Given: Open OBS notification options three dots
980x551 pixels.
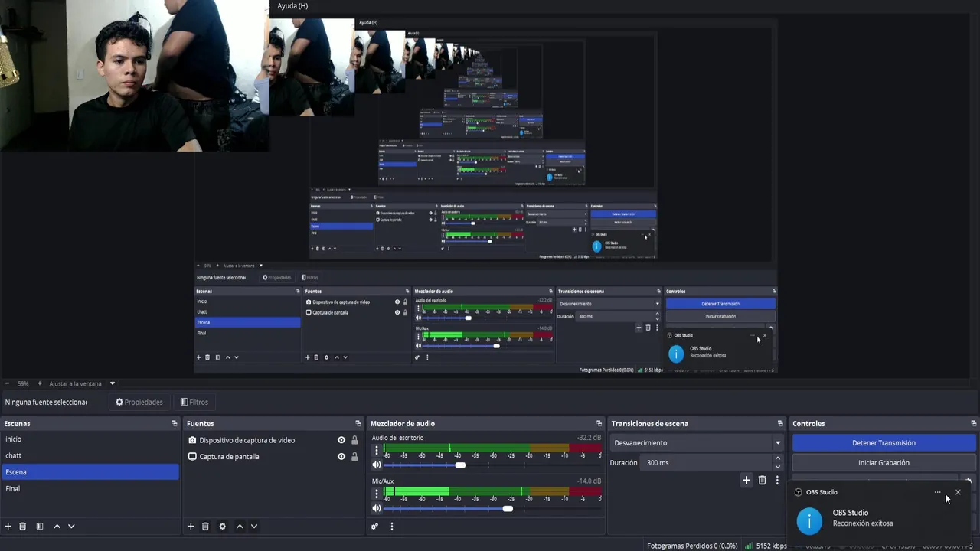Looking at the screenshot, I should pos(937,492).
